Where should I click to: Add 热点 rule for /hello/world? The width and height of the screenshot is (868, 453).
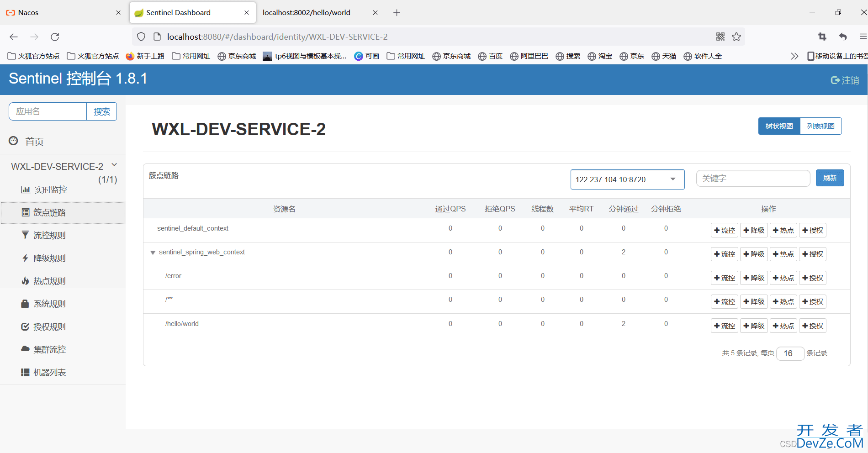(783, 326)
